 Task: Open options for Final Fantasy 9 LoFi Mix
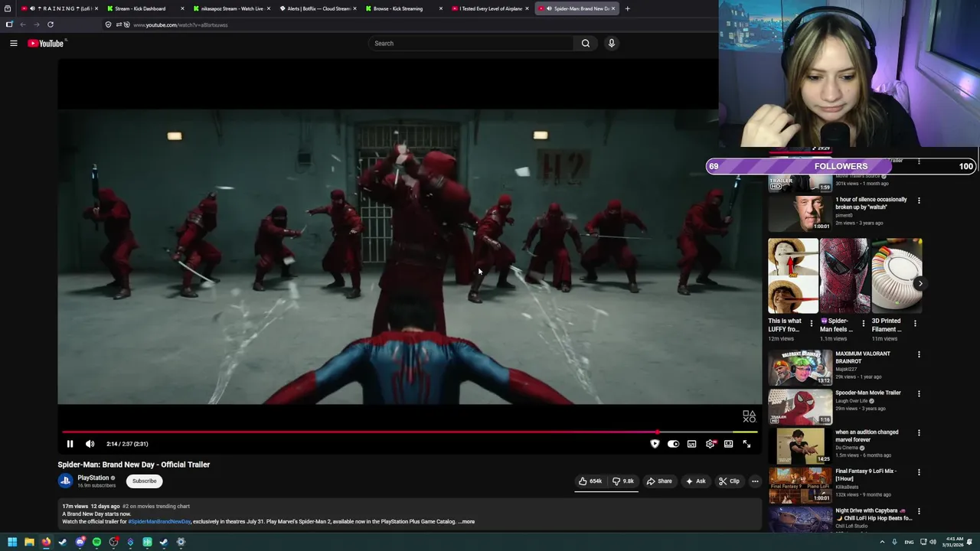(x=919, y=472)
